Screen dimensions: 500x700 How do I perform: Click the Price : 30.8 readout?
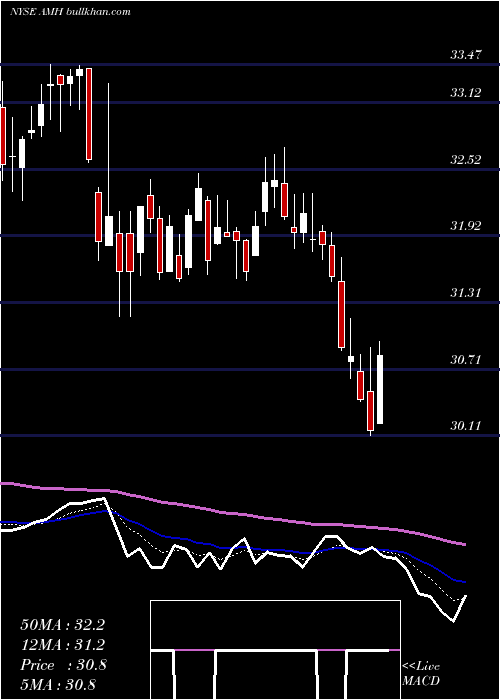(63, 665)
